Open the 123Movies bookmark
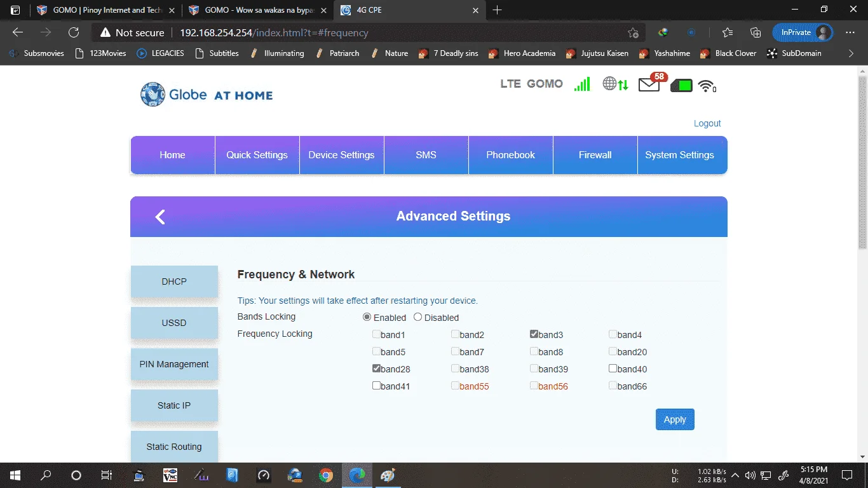 [x=101, y=53]
